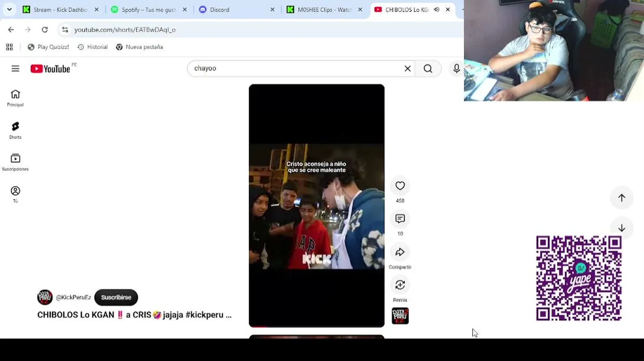Open the browser apps grid shortcut
Screen dimensions: 644x361
click(x=9, y=47)
